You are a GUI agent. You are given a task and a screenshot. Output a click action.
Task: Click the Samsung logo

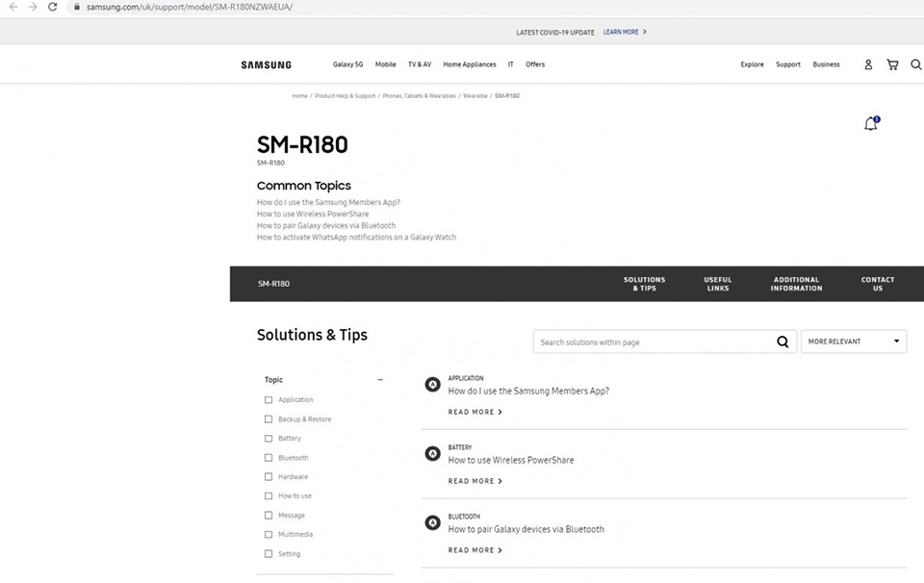tap(267, 64)
